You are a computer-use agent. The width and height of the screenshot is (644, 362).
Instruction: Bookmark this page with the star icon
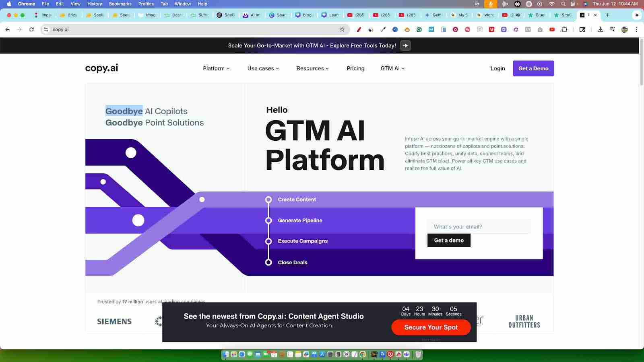tap(342, 29)
